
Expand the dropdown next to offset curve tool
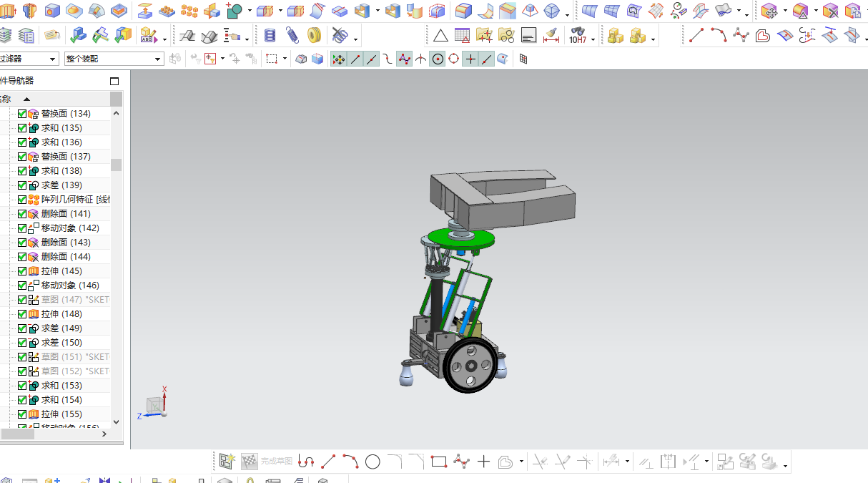(521, 462)
